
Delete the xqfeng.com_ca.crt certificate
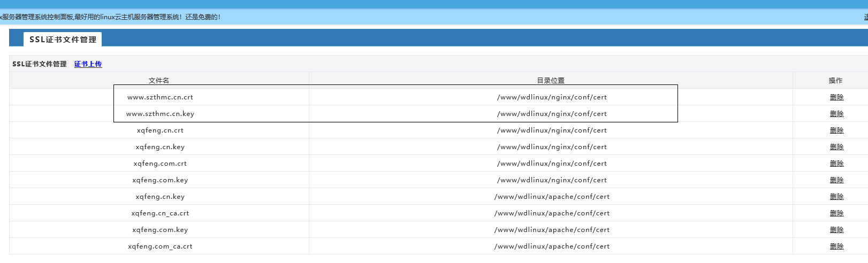coord(836,246)
